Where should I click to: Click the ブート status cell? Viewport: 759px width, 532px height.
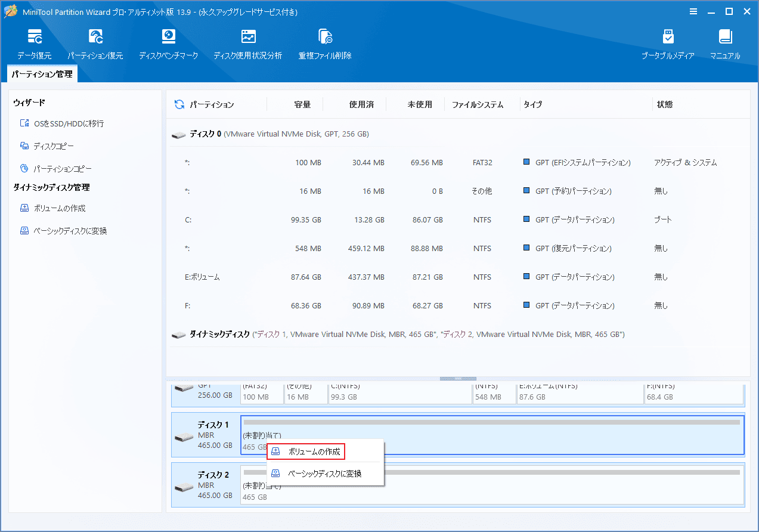663,219
